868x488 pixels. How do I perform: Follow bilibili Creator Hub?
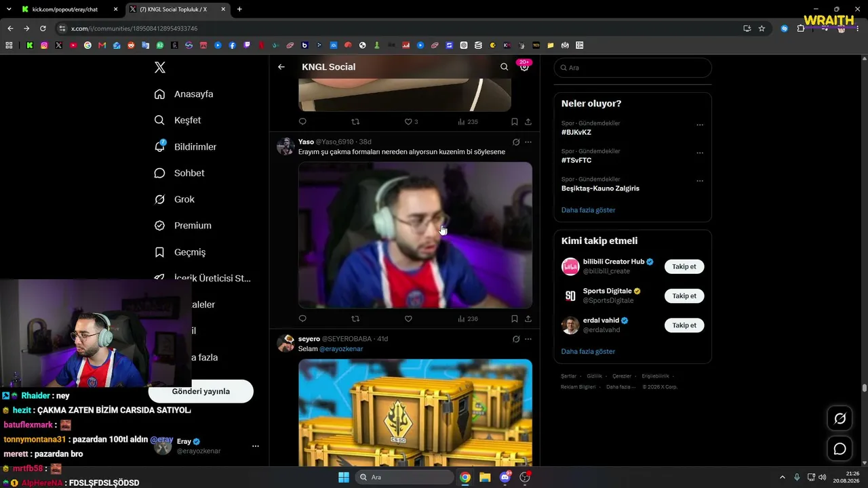(x=684, y=266)
